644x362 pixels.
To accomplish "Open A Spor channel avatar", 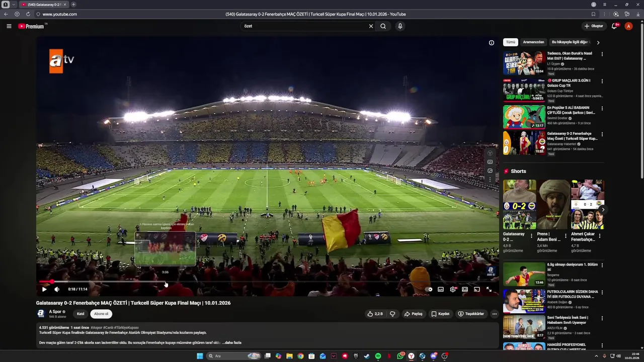I will (x=41, y=314).
